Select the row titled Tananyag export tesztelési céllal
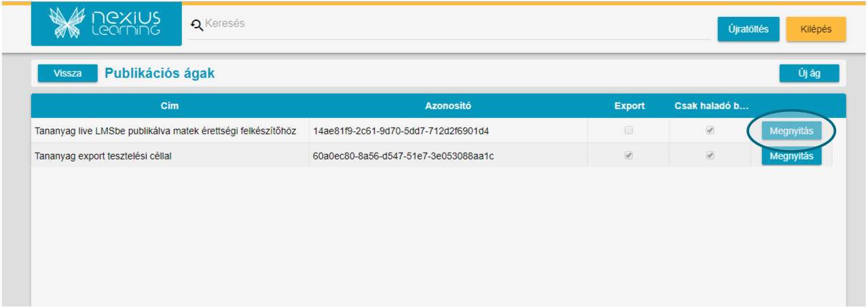 click(x=103, y=156)
